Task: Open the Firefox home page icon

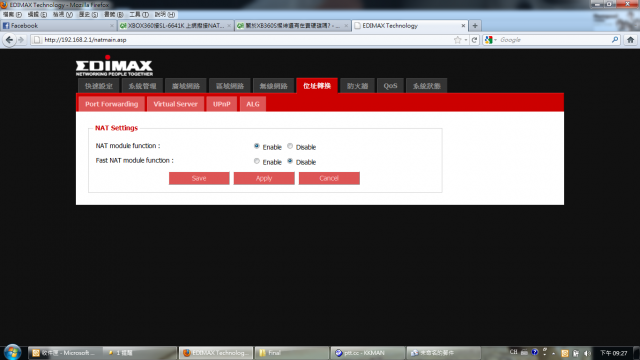Action: 630,40
